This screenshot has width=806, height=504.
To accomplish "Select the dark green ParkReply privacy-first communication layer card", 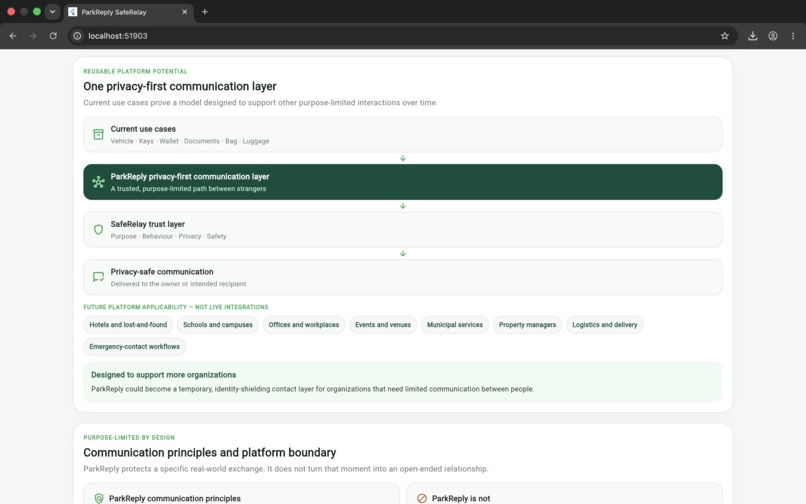I will point(402,182).
